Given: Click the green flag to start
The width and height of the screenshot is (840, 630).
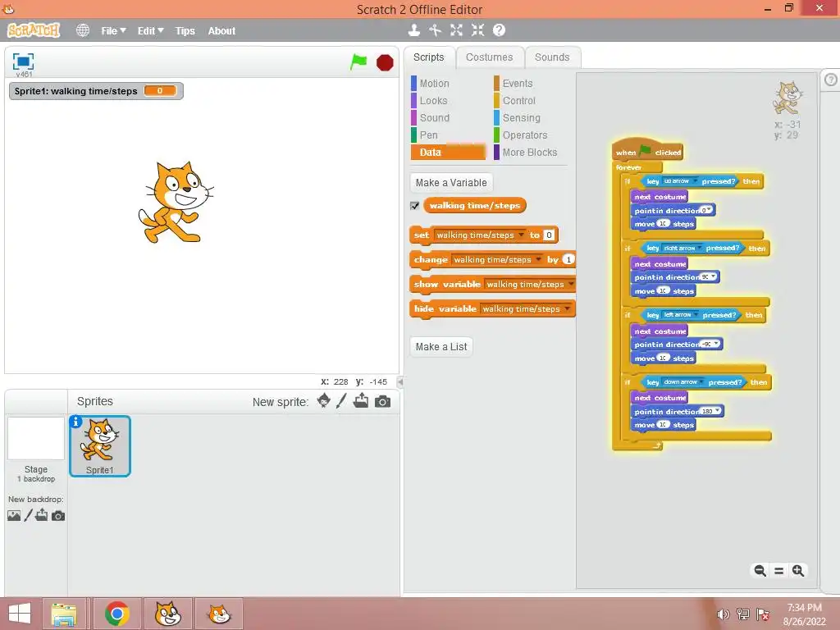Looking at the screenshot, I should (358, 62).
